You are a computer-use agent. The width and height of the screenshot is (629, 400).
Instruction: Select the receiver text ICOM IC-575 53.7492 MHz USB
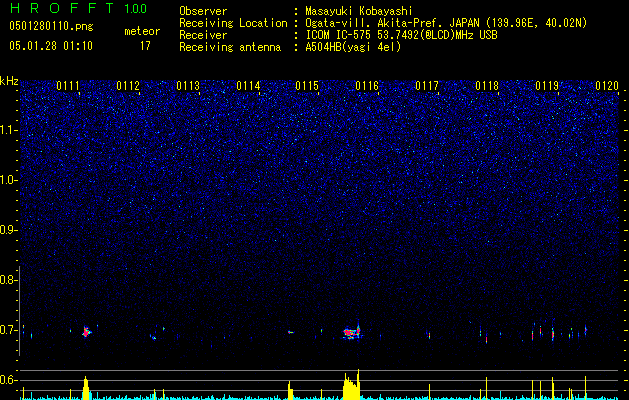[x=401, y=35]
